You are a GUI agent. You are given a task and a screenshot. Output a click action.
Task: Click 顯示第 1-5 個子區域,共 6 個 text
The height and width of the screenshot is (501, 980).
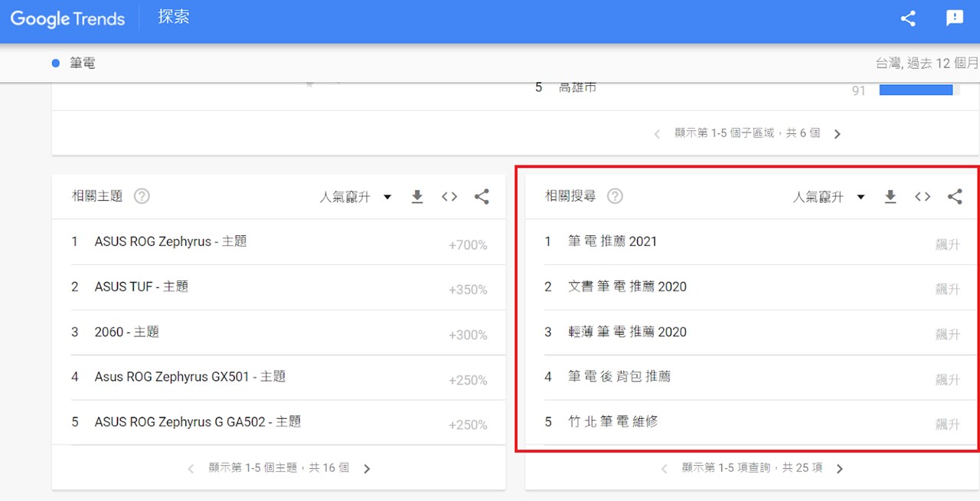[747, 133]
